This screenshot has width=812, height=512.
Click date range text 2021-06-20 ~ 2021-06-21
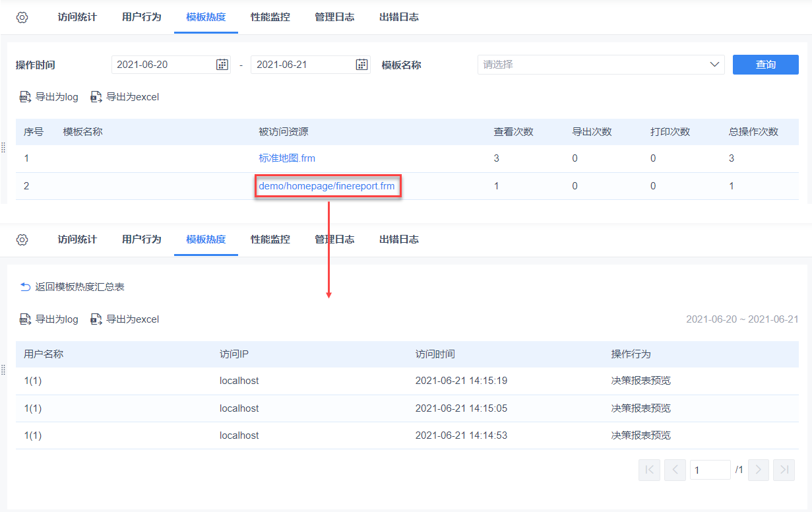[742, 319]
